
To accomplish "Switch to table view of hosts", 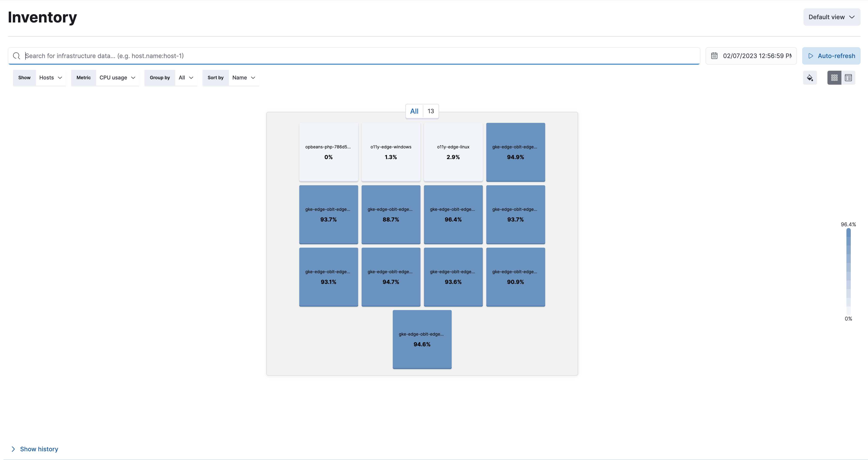I will 848,77.
